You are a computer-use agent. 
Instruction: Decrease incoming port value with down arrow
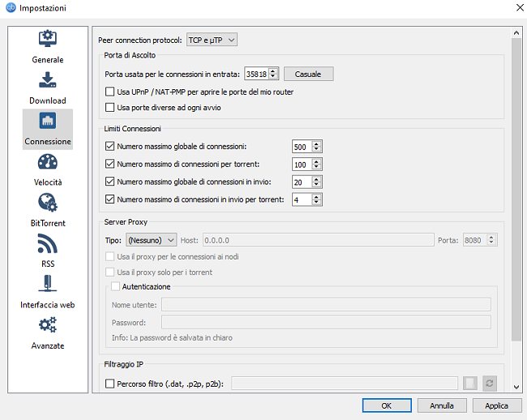pyautogui.click(x=273, y=76)
